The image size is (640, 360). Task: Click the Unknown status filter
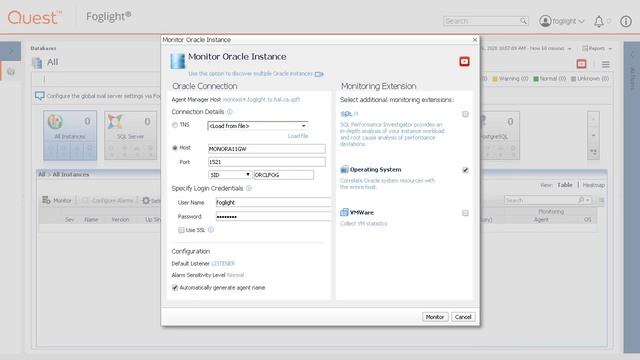[590, 78]
